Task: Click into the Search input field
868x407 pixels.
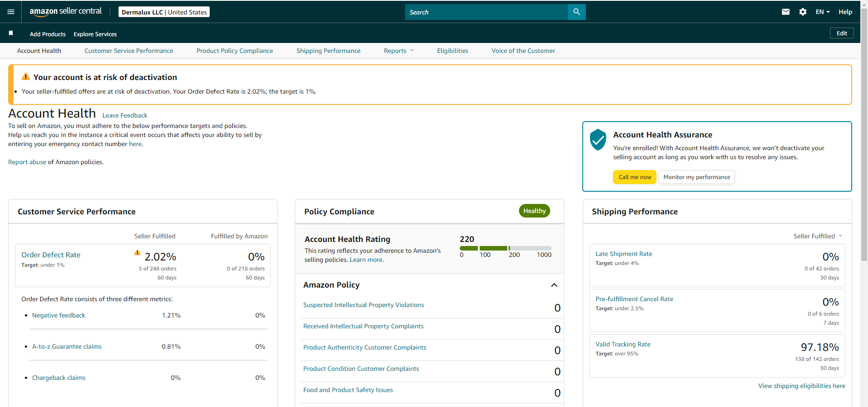Action: click(x=486, y=12)
